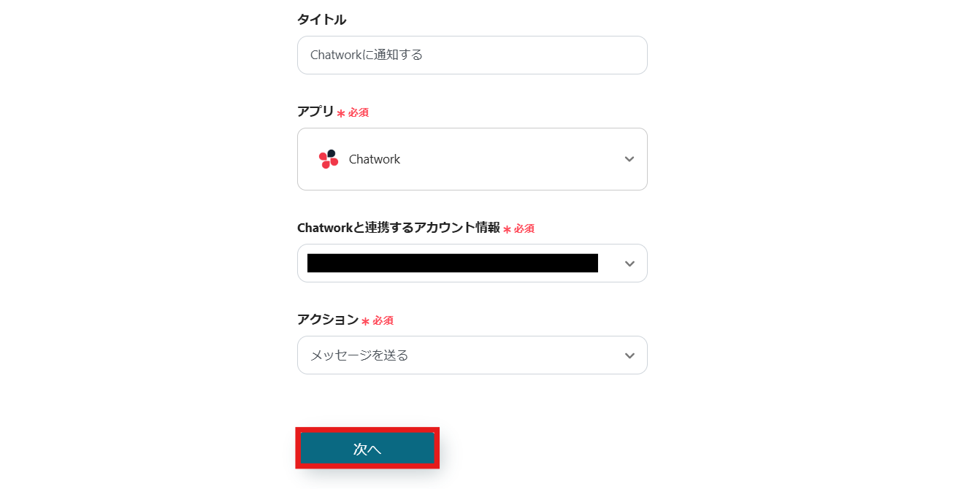
Task: Click the 必須 mark beside アカウント情報
Action: tap(524, 228)
